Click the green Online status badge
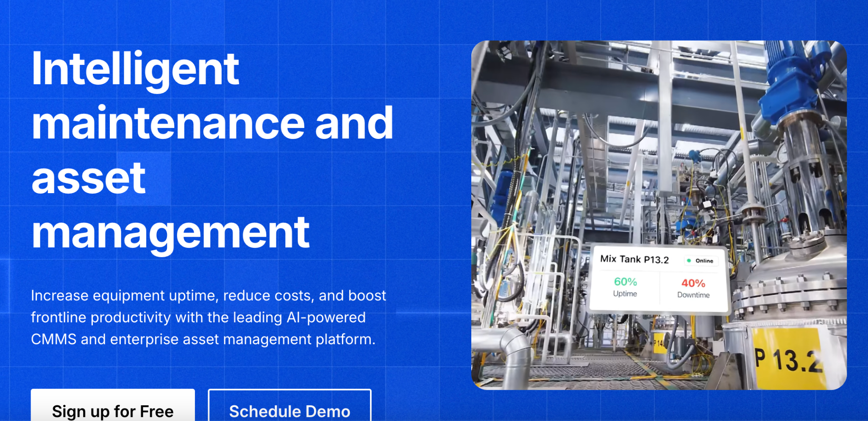This screenshot has width=868, height=421. [x=701, y=260]
